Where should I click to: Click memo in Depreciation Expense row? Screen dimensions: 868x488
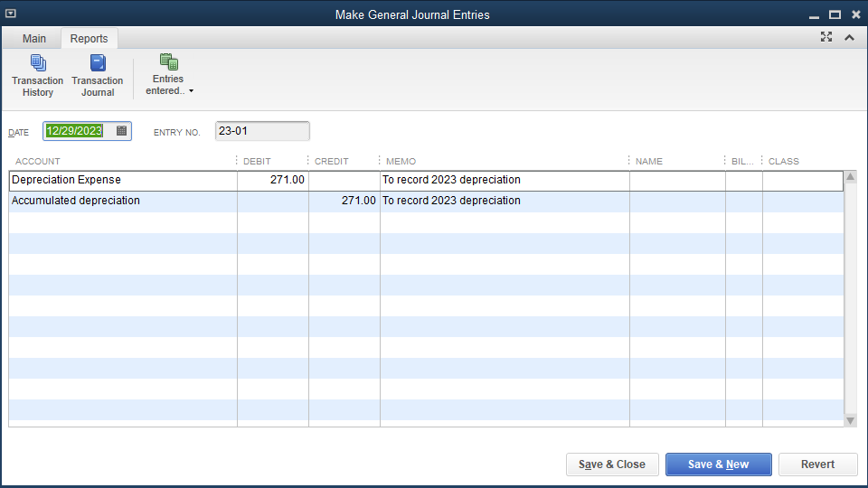click(x=505, y=181)
